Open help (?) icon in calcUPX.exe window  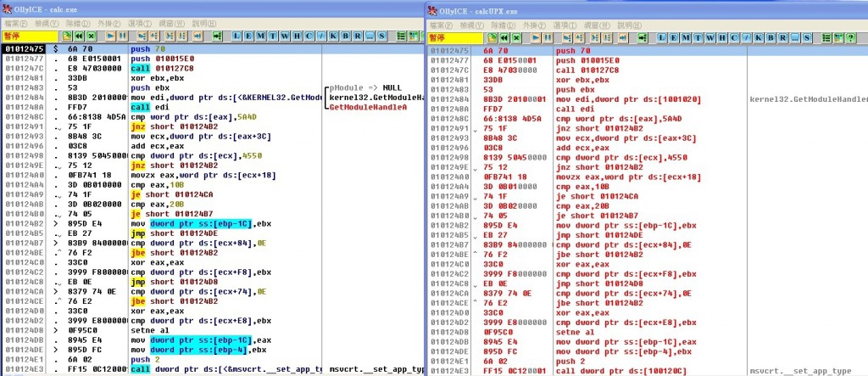pos(851,37)
